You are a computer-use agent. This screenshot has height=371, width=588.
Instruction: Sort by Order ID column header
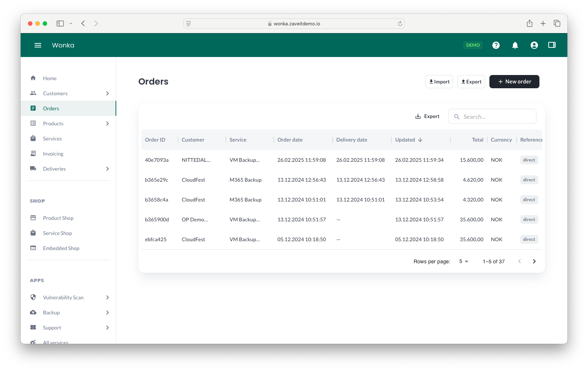tap(155, 140)
